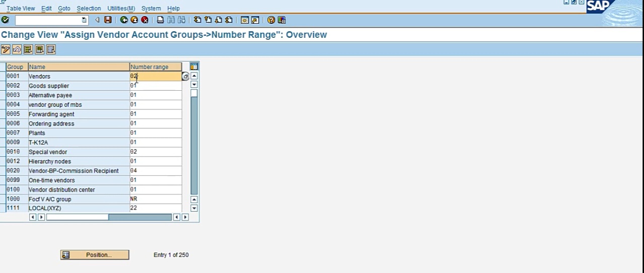Click the Previous Page icon
The height and width of the screenshot is (273, 644).
208,20
